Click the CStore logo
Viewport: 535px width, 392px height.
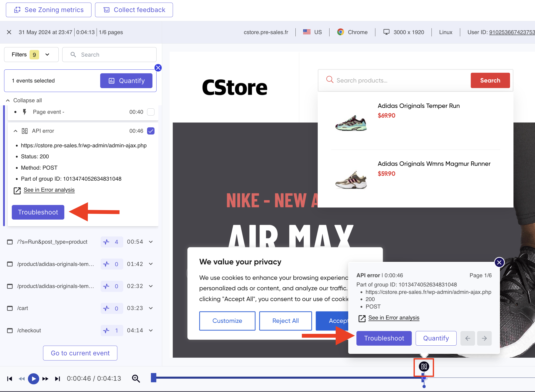coord(234,87)
